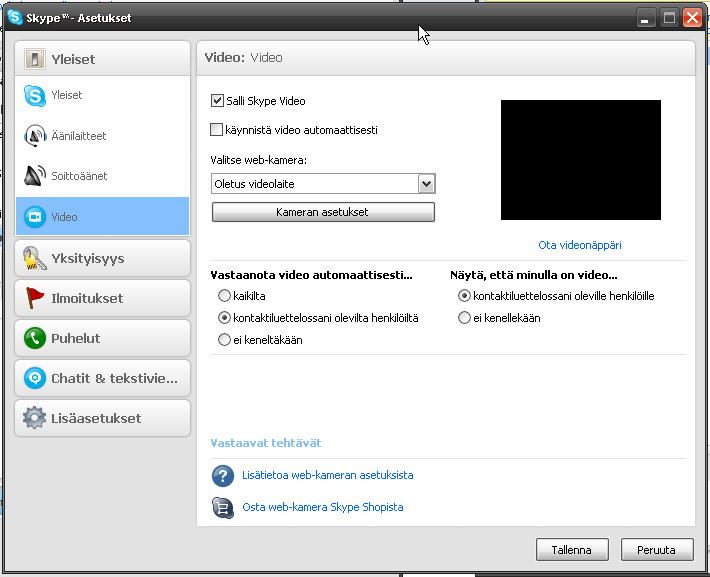
Task: Click the Yleiset switch icon in the header
Action: (x=35, y=59)
